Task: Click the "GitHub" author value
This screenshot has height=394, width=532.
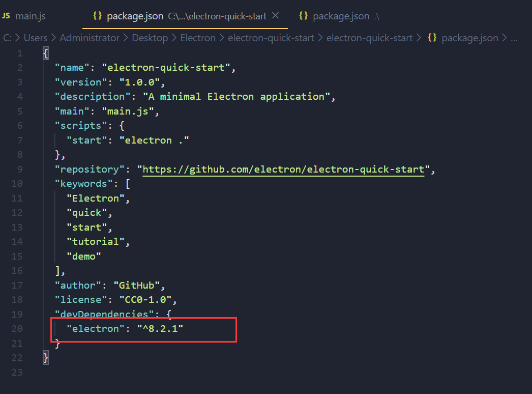Action: tap(136, 285)
